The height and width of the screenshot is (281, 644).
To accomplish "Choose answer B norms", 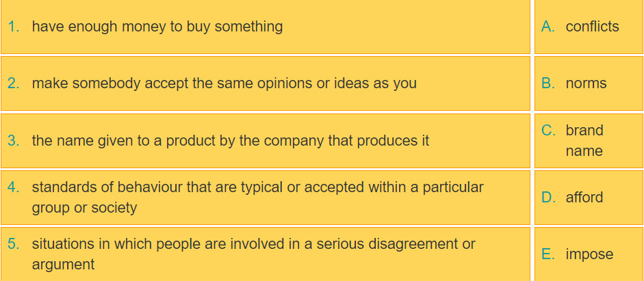I will coord(589,83).
